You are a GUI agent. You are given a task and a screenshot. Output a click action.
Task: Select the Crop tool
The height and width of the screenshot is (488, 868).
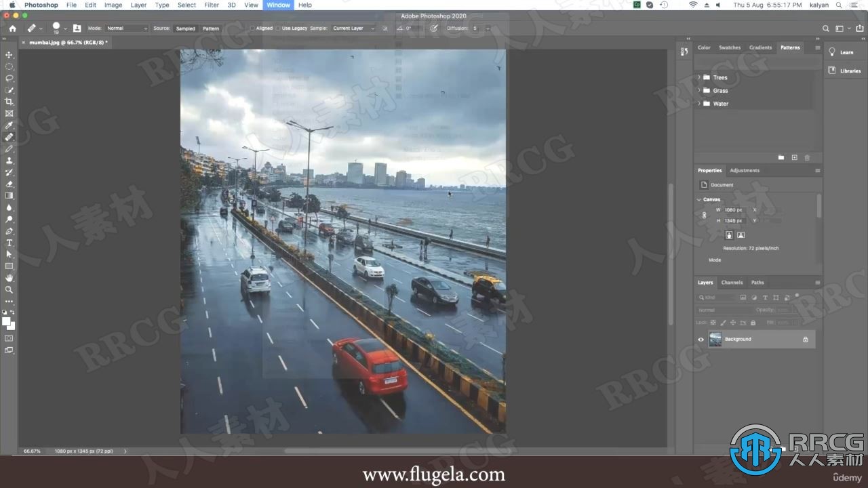point(9,102)
